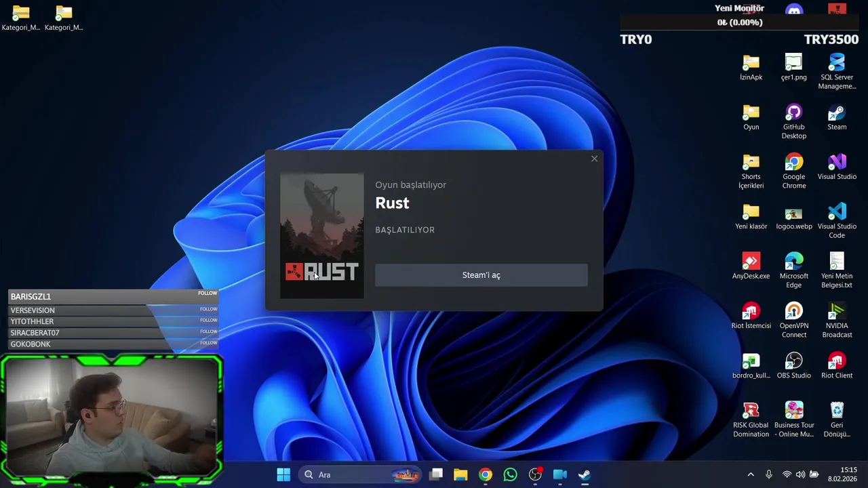The width and height of the screenshot is (868, 488).
Task: Select the Visual Studio shortcut
Action: 837,167
